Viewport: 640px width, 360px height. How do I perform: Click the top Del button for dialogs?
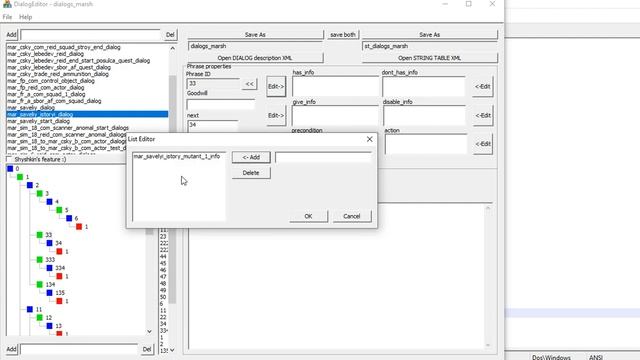(170, 35)
